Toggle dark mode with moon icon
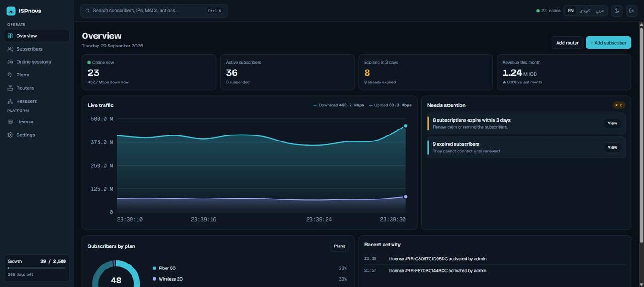Viewport: 644px width, 287px height. click(x=617, y=11)
